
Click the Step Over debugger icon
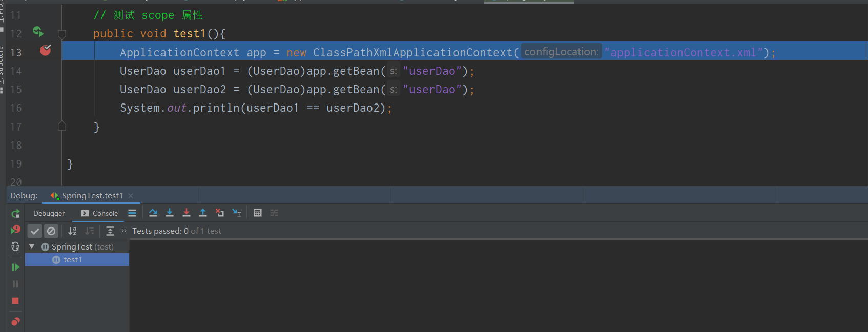[x=153, y=213]
